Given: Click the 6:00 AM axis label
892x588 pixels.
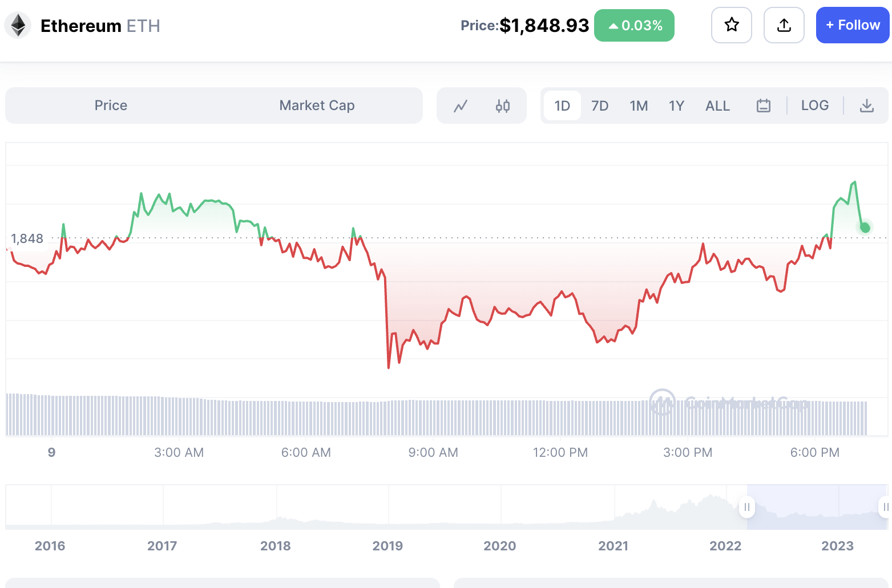Looking at the screenshot, I should coord(306,453).
